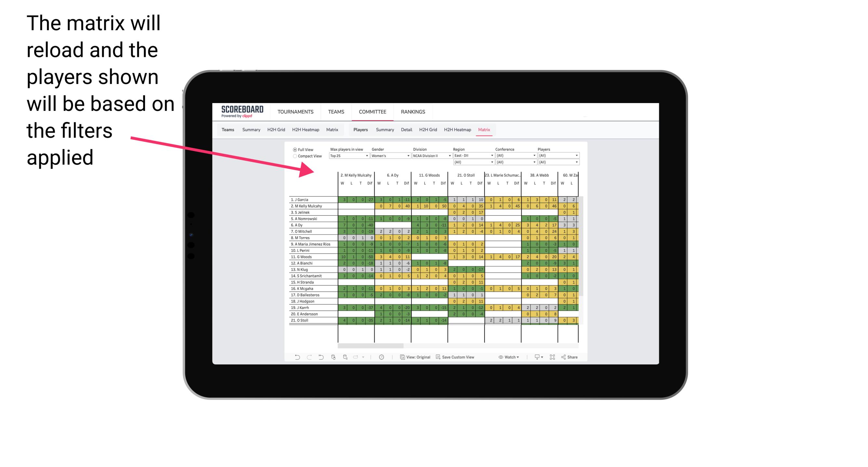Viewport: 868px width, 467px height.
Task: Click the COMMITTEE navigation menu item
Action: pyautogui.click(x=372, y=112)
